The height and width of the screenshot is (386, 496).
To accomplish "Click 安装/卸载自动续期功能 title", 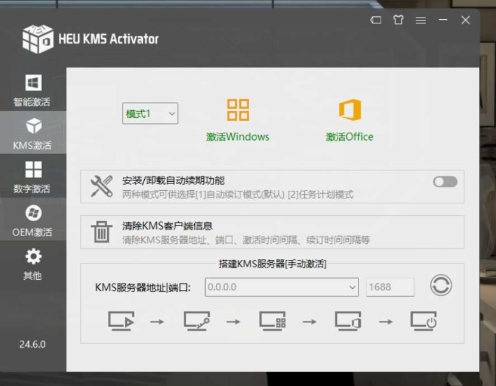I will tap(173, 181).
